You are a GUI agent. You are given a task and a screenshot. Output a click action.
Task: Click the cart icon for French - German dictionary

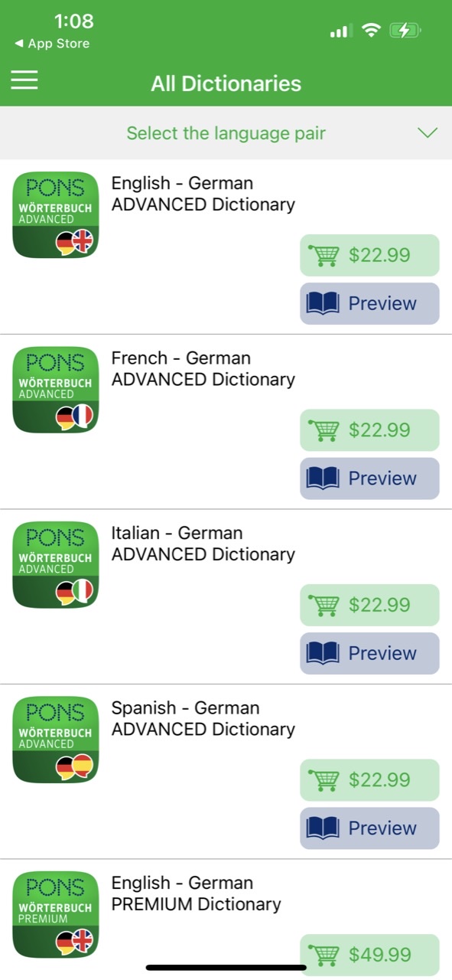tap(323, 430)
